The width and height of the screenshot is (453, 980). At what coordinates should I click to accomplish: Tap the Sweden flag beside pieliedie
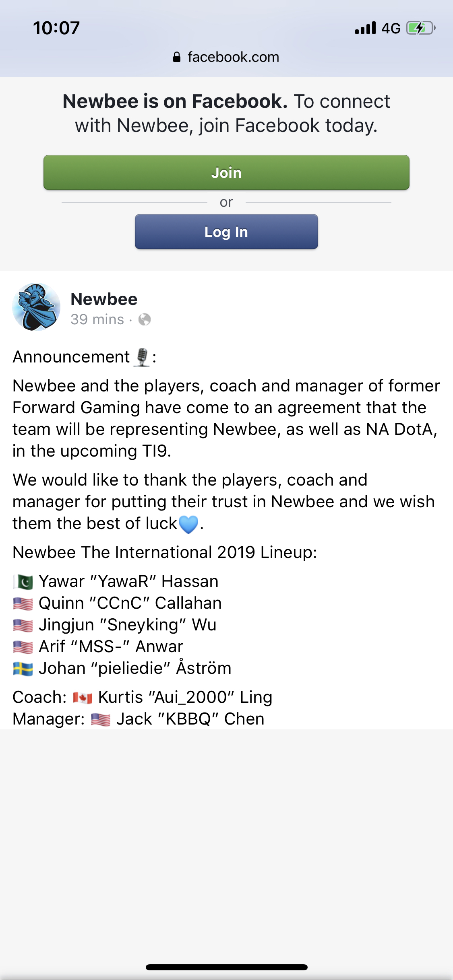coord(23,669)
